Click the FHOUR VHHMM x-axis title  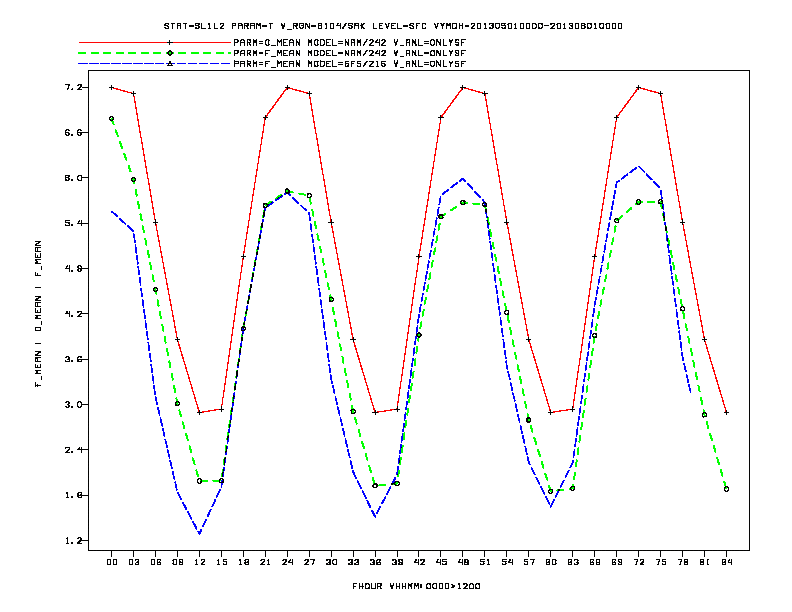[x=416, y=586]
